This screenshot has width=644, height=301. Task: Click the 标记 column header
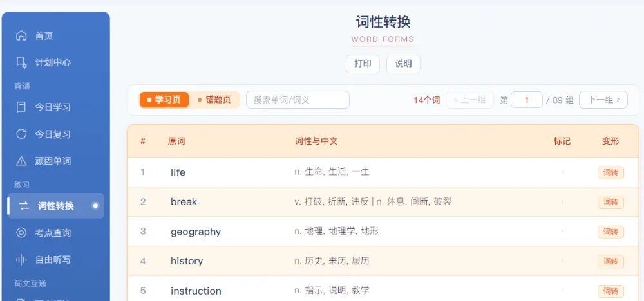pyautogui.click(x=562, y=141)
